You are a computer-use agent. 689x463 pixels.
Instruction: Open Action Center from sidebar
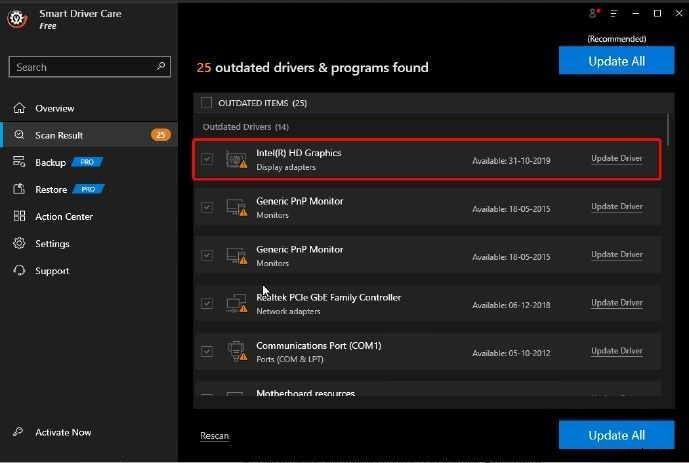tap(89, 216)
